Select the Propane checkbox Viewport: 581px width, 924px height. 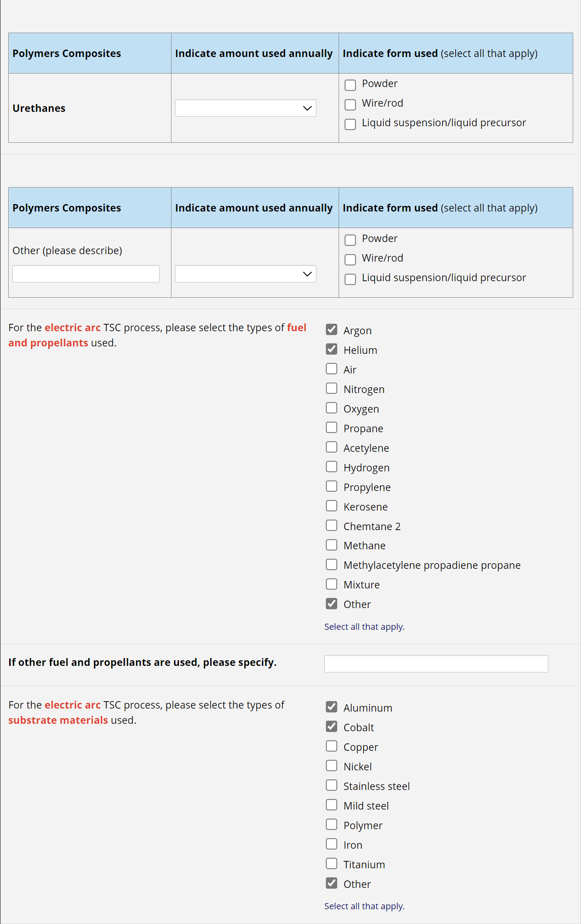[332, 427]
